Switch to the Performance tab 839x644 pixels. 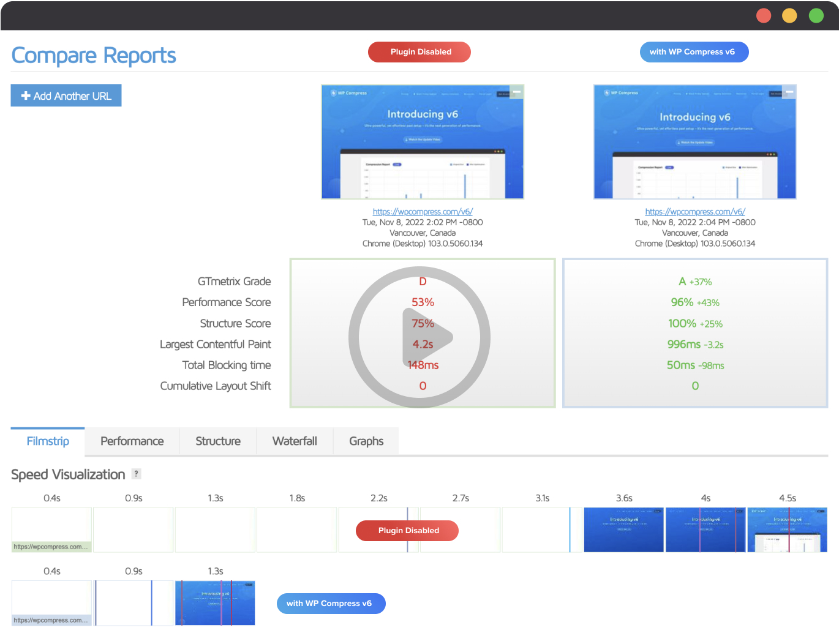(x=132, y=441)
